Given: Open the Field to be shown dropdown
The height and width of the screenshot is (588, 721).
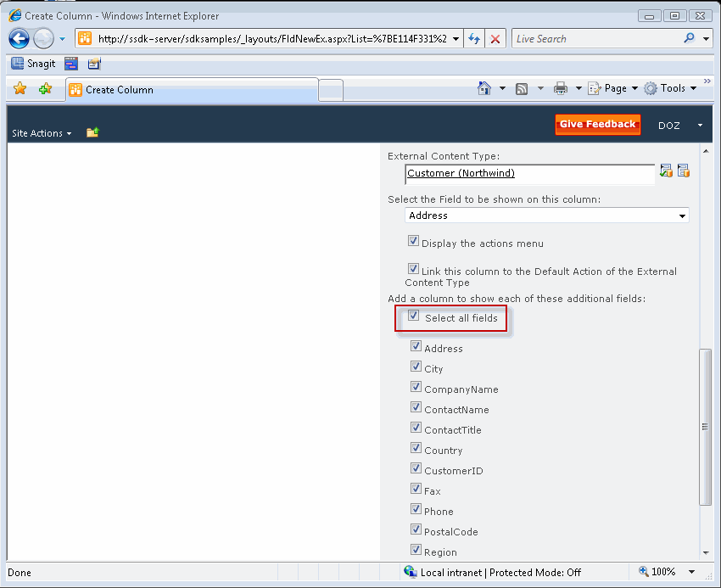Looking at the screenshot, I should pos(682,215).
